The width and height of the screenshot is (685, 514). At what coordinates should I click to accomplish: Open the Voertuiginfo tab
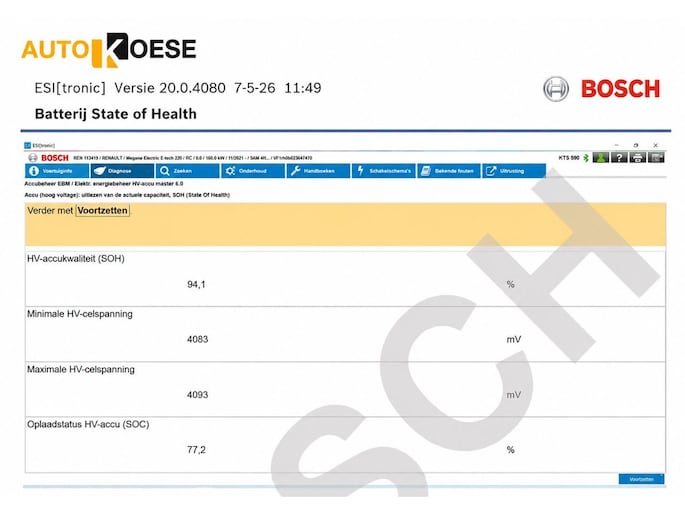tap(57, 171)
